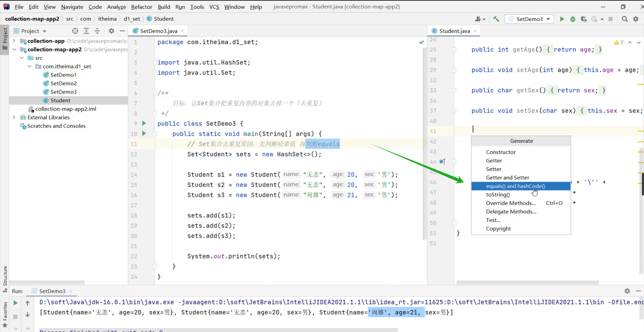Click Collapse All icon in Project panel
Viewport: 644px width, 332px height.
coord(97,31)
